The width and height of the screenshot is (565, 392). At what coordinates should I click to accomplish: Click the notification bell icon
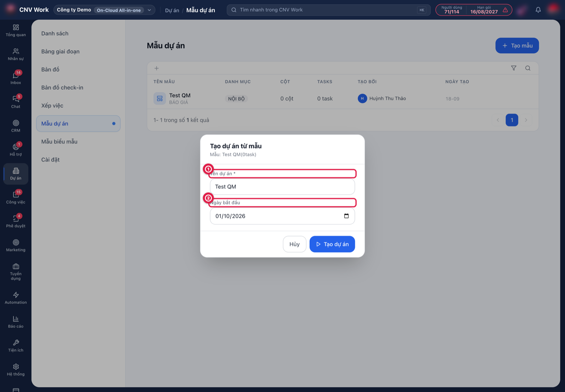tap(538, 10)
